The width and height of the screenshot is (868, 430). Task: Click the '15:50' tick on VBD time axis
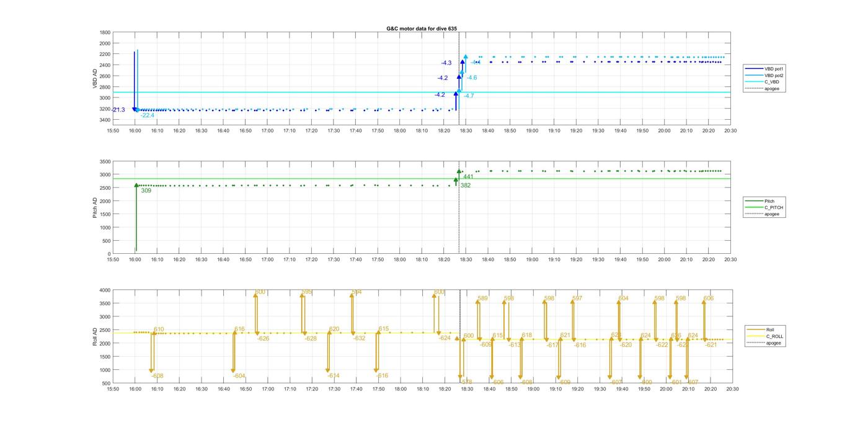pos(113,131)
